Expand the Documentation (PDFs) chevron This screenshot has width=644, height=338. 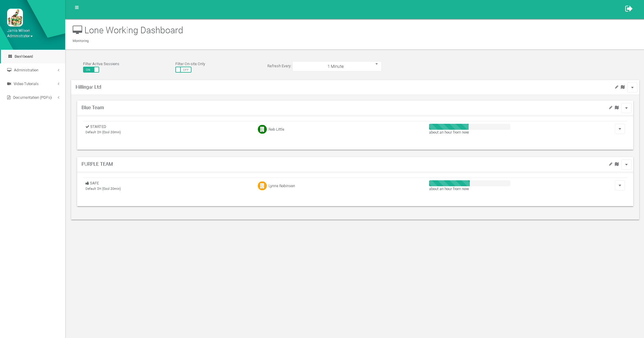(x=59, y=98)
